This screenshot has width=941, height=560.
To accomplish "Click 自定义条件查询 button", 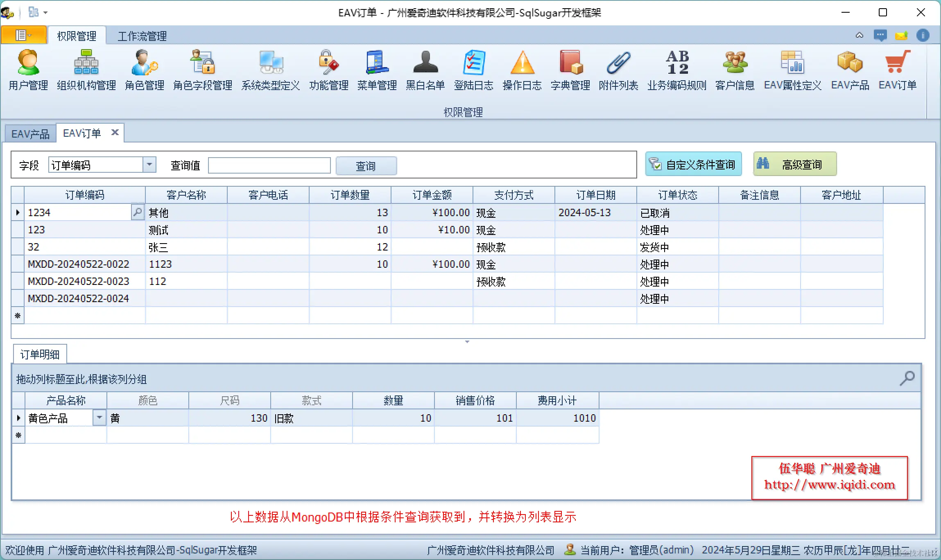I will (x=693, y=165).
